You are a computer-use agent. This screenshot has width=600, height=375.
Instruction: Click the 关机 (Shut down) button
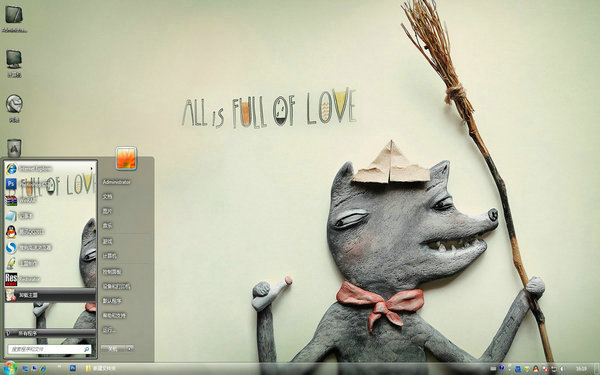[x=113, y=349]
